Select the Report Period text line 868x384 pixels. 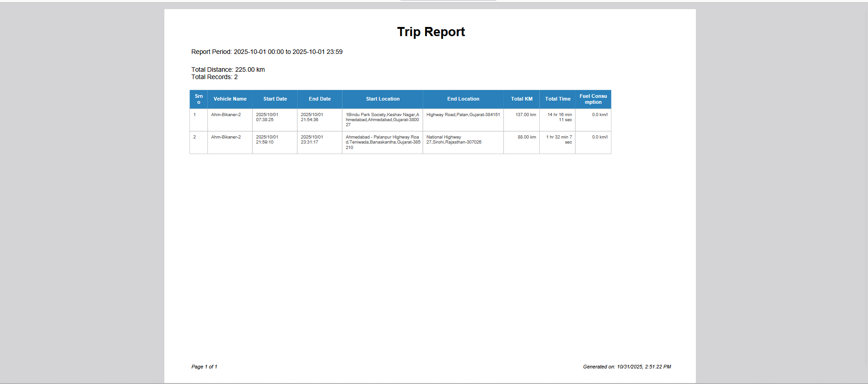267,52
